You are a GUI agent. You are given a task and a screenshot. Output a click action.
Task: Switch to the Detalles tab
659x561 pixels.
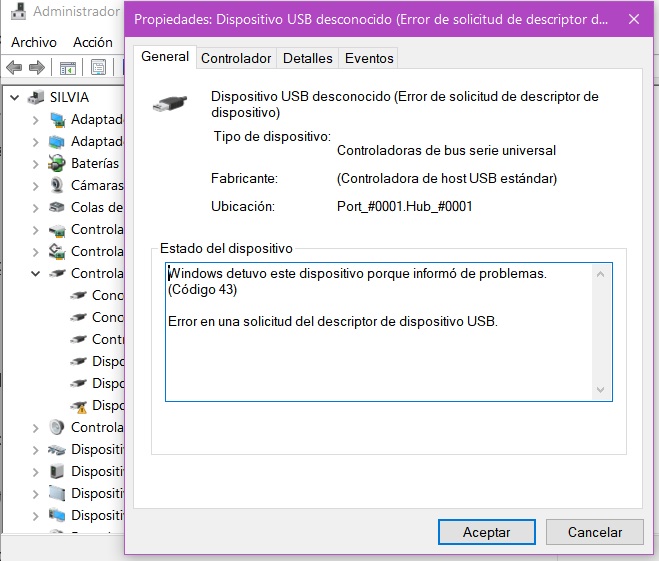pos(307,58)
